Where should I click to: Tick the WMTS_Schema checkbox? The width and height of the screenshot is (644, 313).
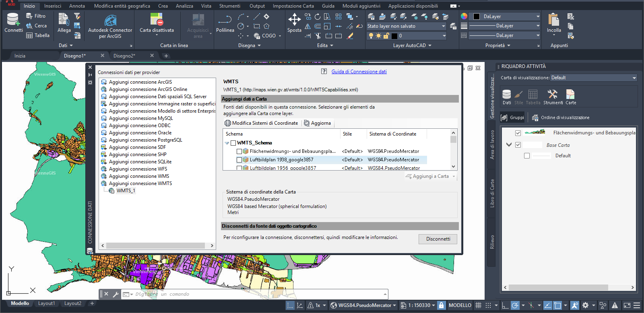233,143
